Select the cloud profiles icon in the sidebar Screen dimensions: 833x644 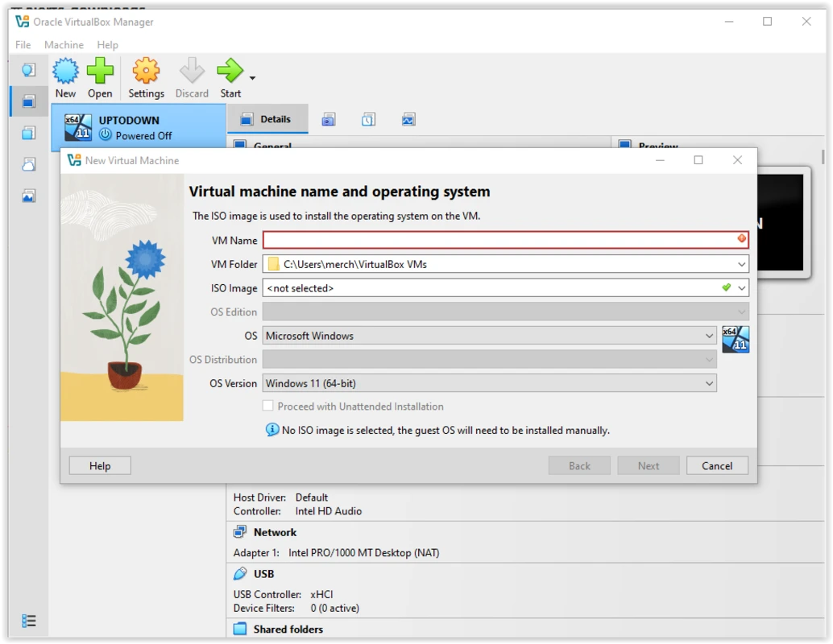point(28,163)
